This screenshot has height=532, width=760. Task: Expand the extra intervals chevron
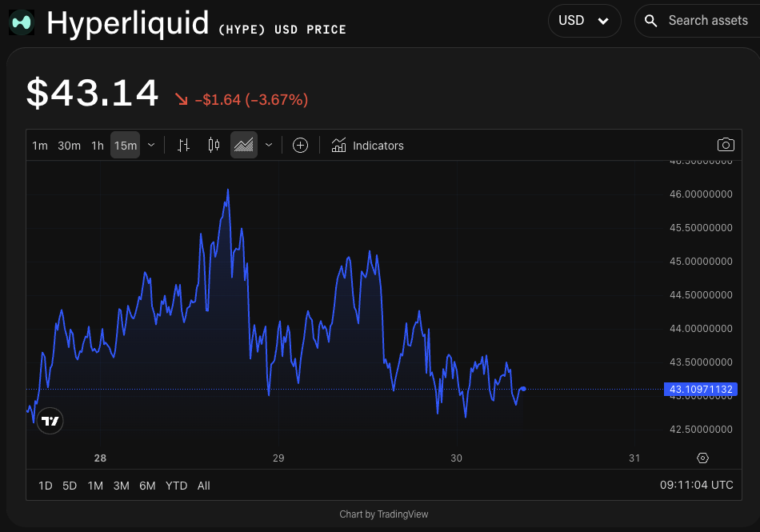coord(151,146)
